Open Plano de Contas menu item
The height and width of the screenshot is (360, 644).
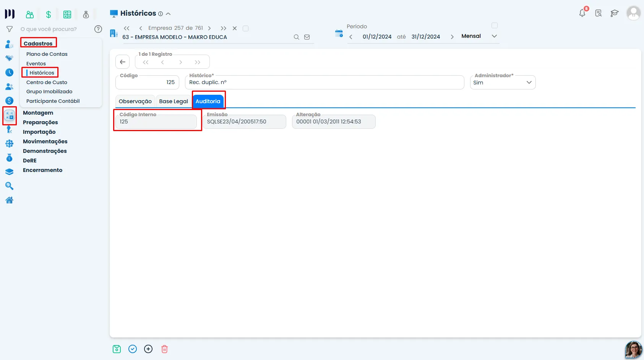pos(47,54)
